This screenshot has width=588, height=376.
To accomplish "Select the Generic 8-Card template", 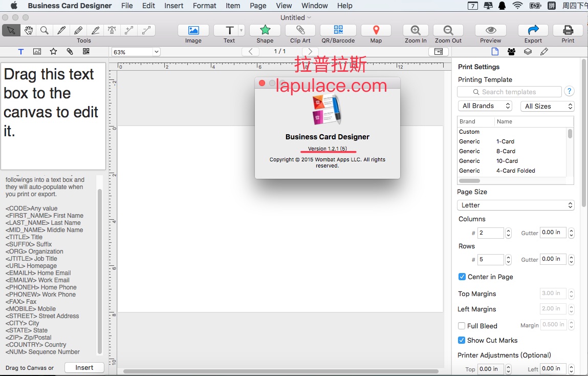I will [512, 151].
